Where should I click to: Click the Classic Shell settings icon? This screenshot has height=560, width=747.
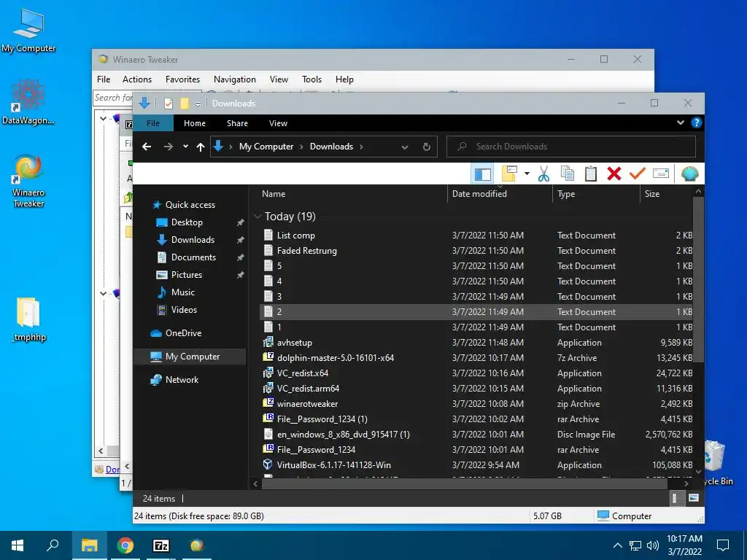click(x=689, y=174)
